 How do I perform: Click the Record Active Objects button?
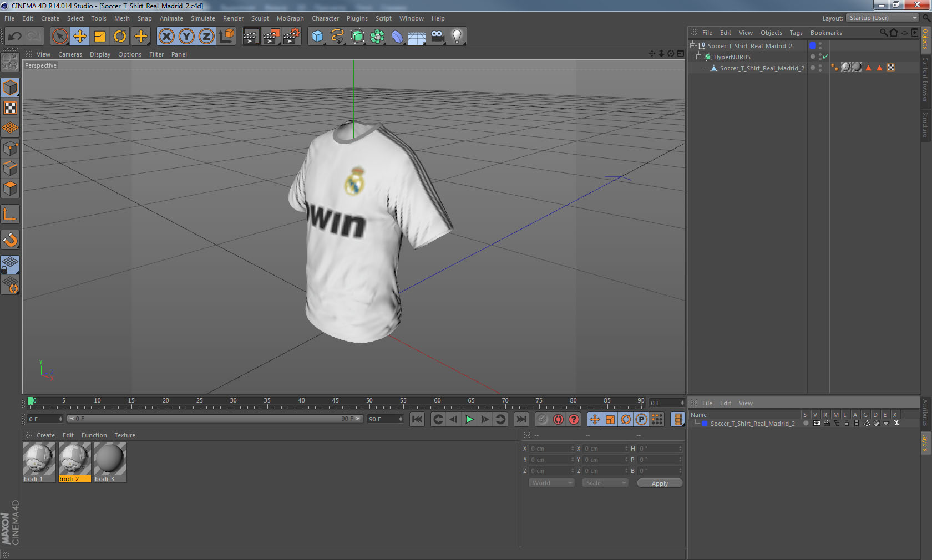pyautogui.click(x=543, y=419)
